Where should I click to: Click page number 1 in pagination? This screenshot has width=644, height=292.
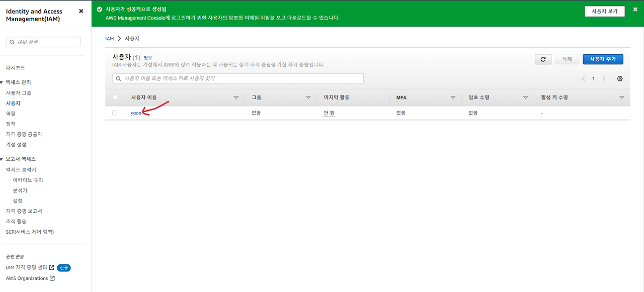(594, 79)
